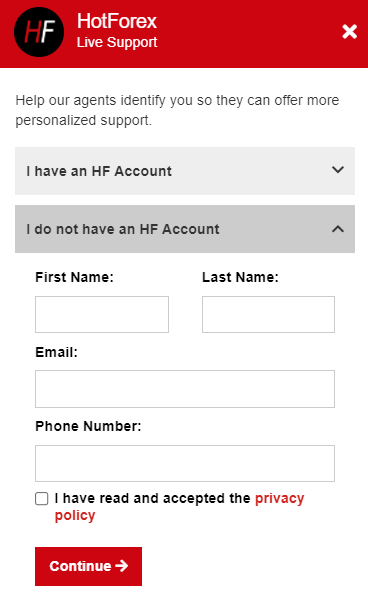Click into the Email input field
The width and height of the screenshot is (368, 607).
pyautogui.click(x=185, y=389)
